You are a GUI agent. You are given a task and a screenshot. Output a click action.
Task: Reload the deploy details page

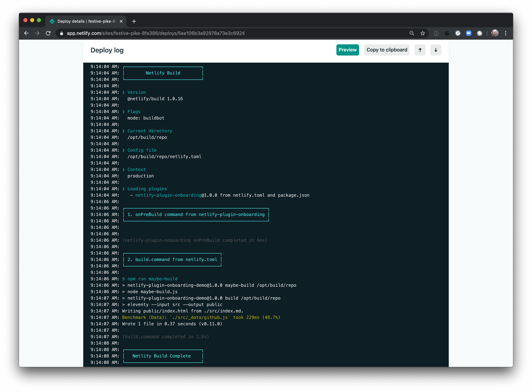coord(48,33)
